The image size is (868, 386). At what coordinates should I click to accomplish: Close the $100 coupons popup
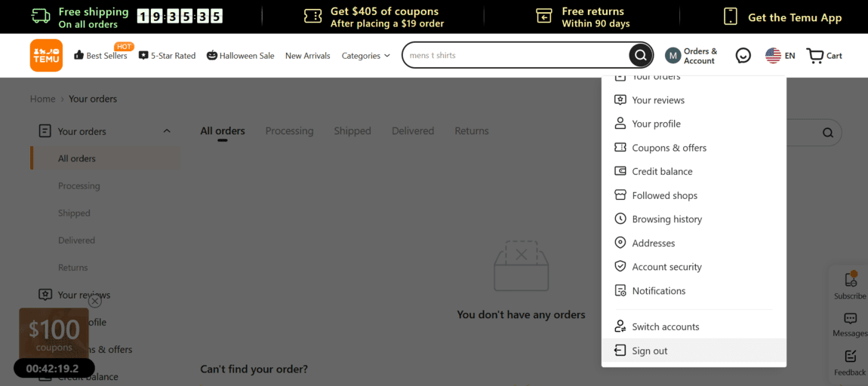(95, 301)
